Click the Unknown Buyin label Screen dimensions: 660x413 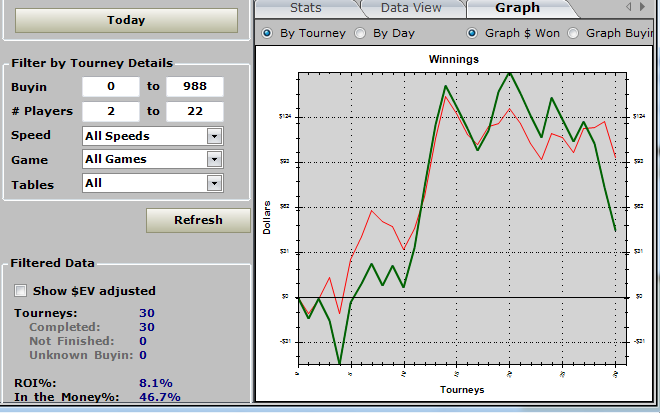coord(81,355)
